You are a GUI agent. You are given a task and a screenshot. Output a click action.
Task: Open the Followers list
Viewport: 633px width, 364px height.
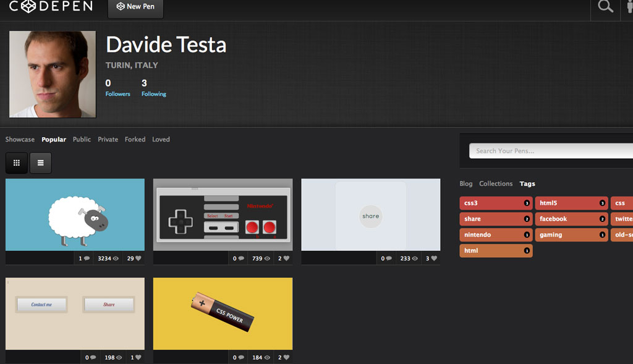pyautogui.click(x=118, y=93)
